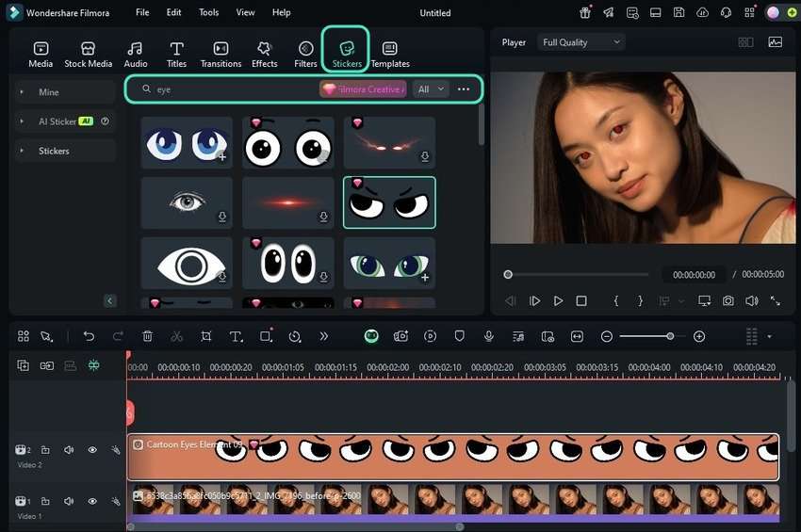
Task: Open the Effects tab
Action: tap(264, 55)
